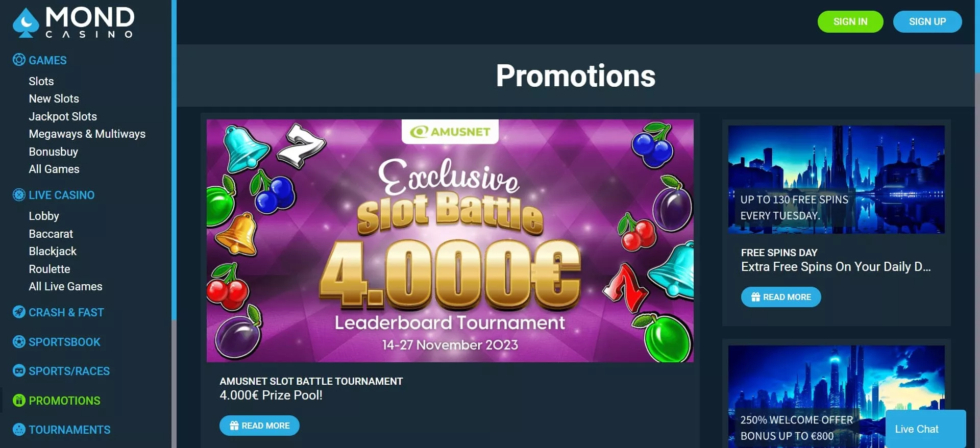Click the Sportsbook ball icon
This screenshot has height=448, width=980.
[x=19, y=342]
